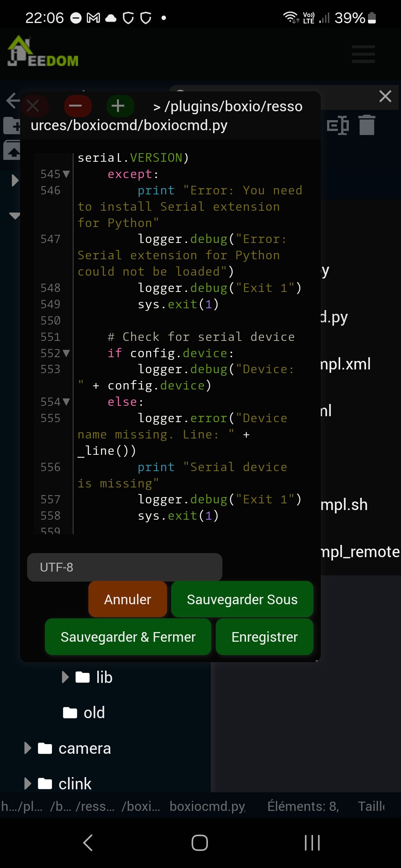Click line number 548 in gutter
401x868 pixels.
point(50,288)
